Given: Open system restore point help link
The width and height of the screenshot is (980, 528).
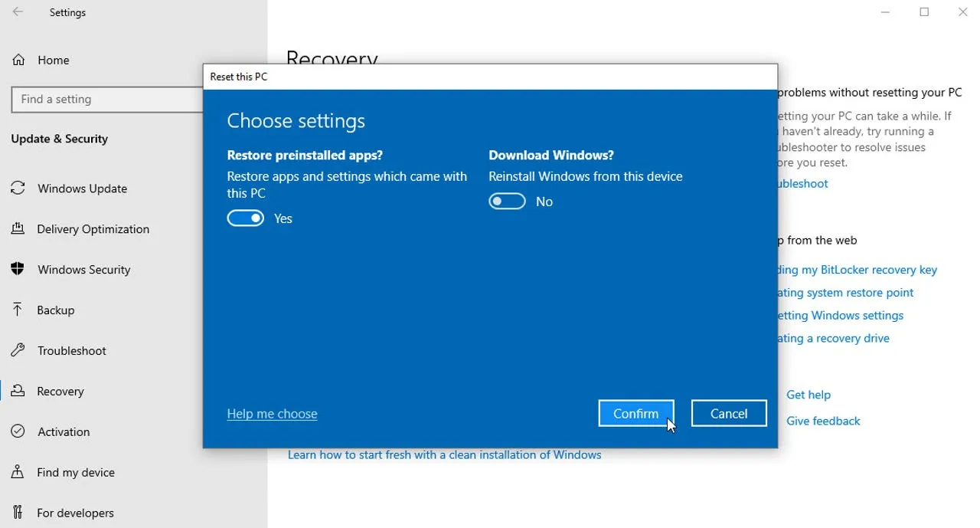Looking at the screenshot, I should (845, 293).
